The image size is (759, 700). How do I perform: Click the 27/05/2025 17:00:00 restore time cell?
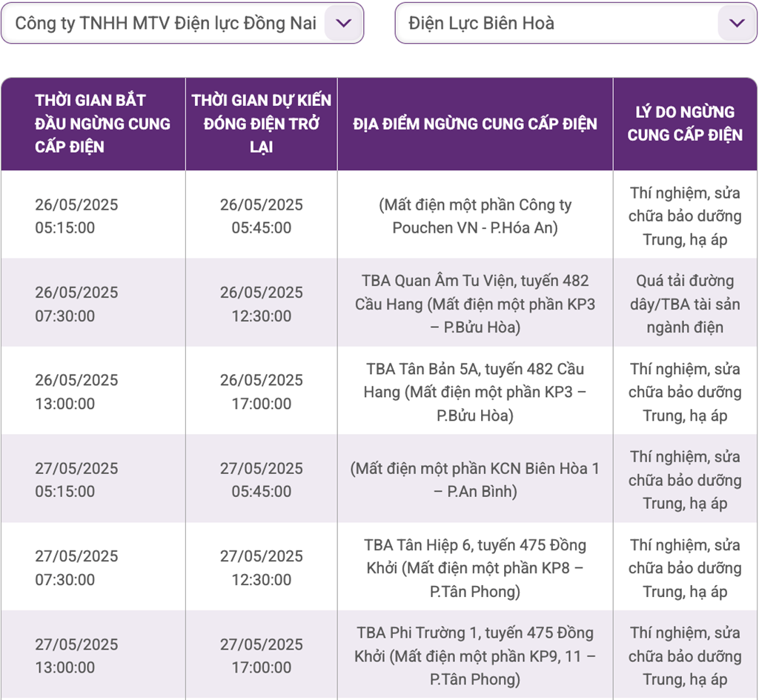click(262, 656)
